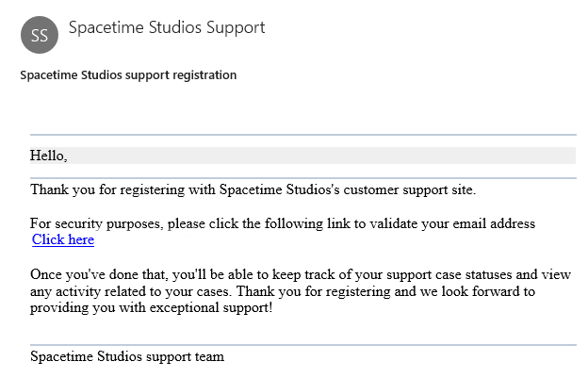Screen dimensions: 588x378
Task: Click the 'Thank you for registering' sentence
Action: (253, 189)
